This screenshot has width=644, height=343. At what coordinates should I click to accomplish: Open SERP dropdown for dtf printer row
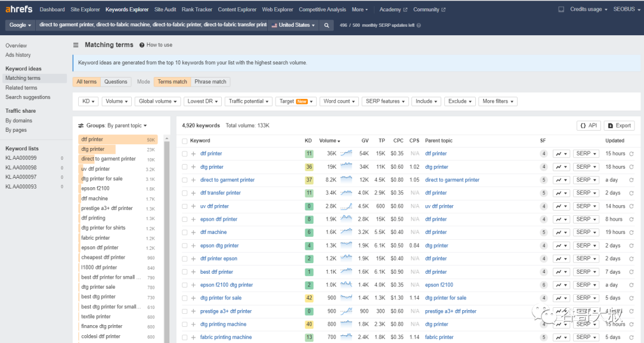(586, 154)
